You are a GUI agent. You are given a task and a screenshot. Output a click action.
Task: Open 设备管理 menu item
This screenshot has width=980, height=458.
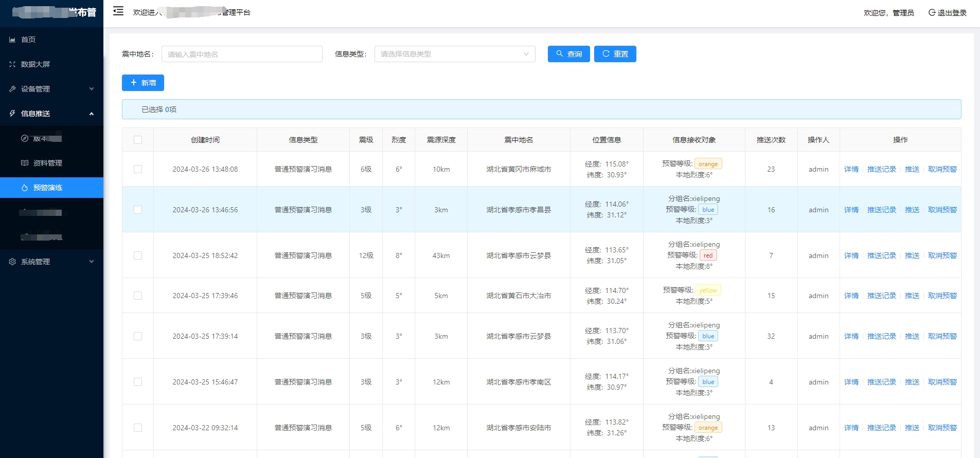coord(51,89)
